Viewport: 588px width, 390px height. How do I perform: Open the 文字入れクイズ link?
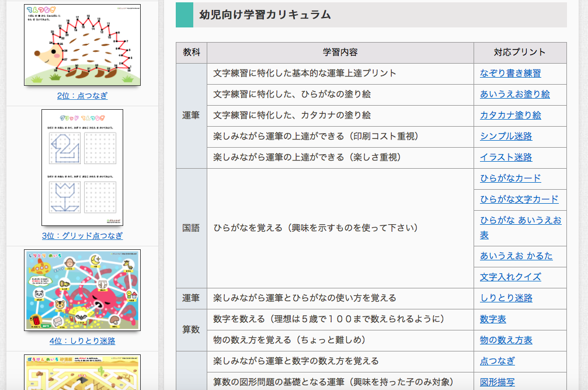(x=510, y=277)
